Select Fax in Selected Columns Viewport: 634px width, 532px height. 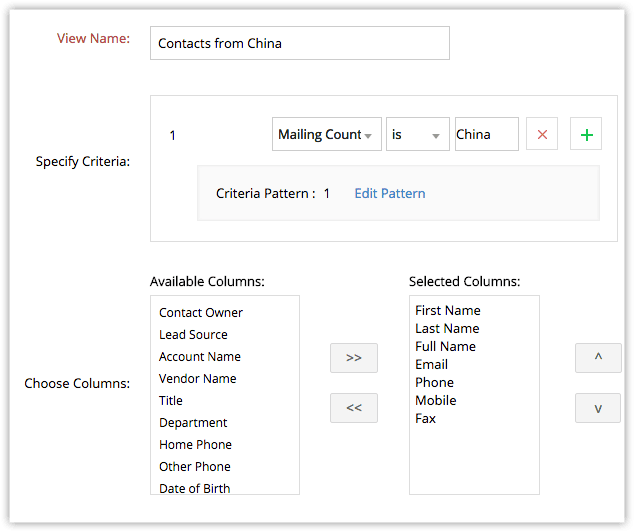tap(426, 419)
